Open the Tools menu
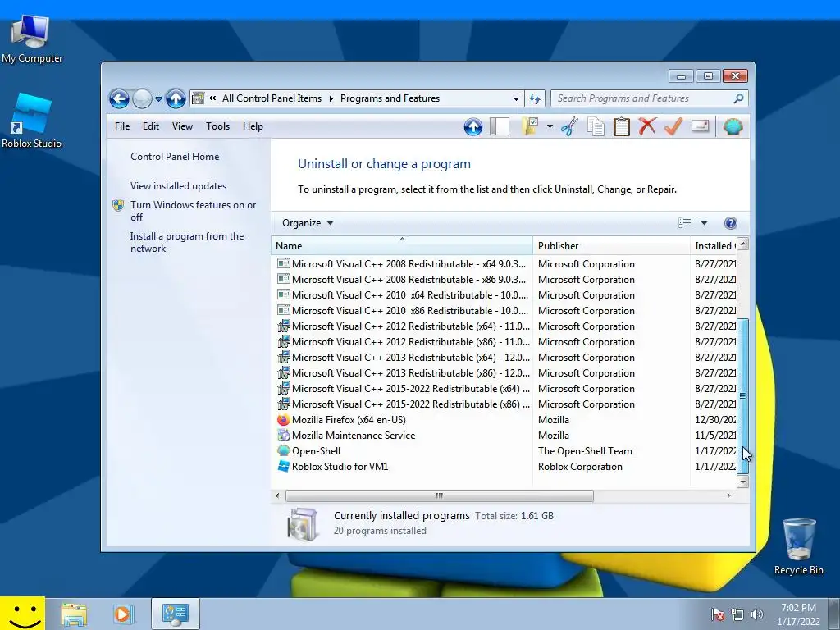Screen dimensions: 840x630 pyautogui.click(x=217, y=126)
